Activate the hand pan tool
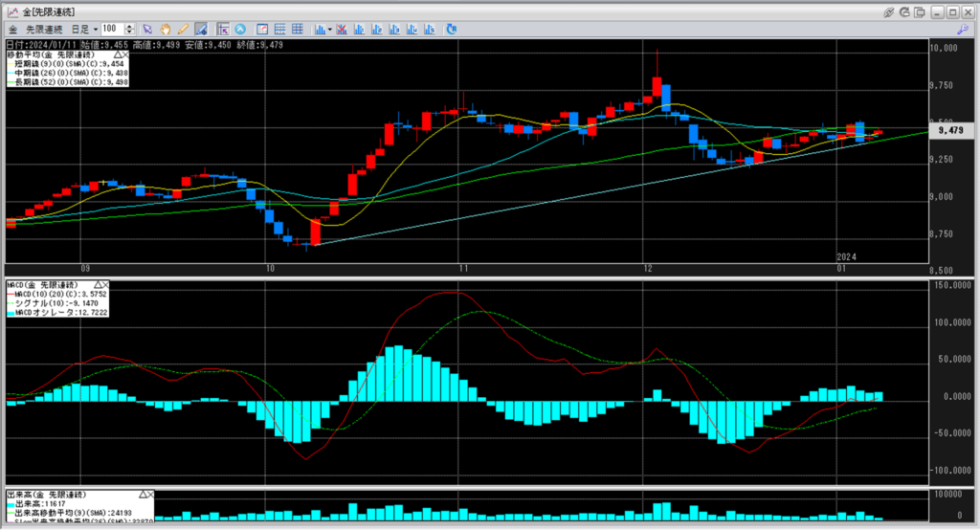The height and width of the screenshot is (530, 980). point(166,29)
